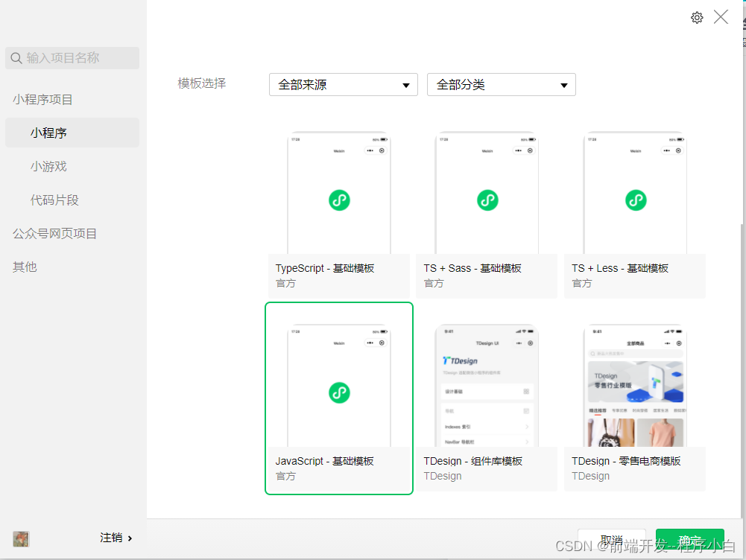Open the 公众号网页项目 category

pyautogui.click(x=54, y=233)
